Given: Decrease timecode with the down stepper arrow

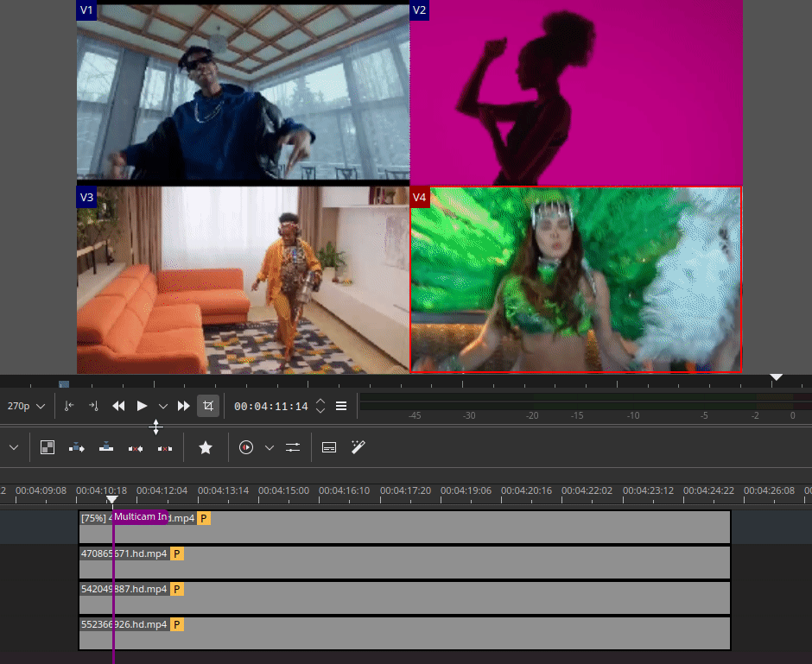Looking at the screenshot, I should pos(320,410).
